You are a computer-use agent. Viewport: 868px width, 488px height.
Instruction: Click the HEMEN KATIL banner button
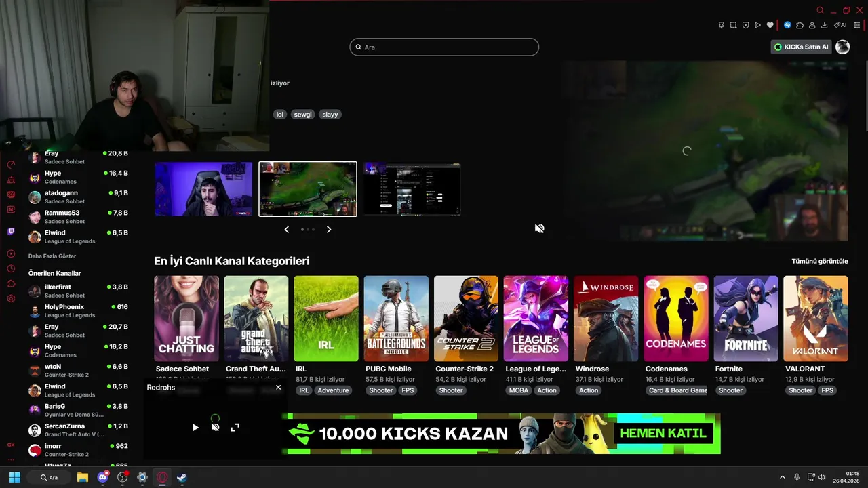(x=663, y=433)
